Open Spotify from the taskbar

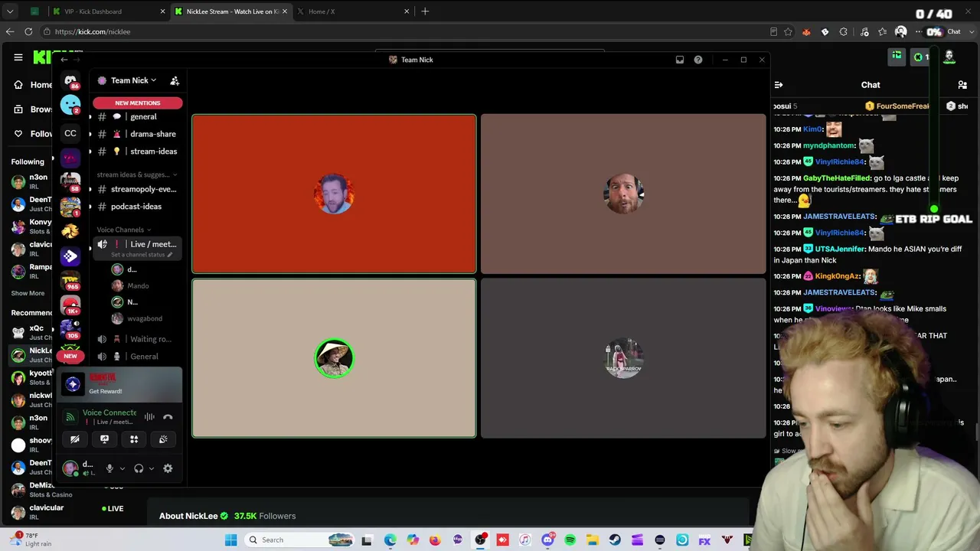pyautogui.click(x=570, y=540)
